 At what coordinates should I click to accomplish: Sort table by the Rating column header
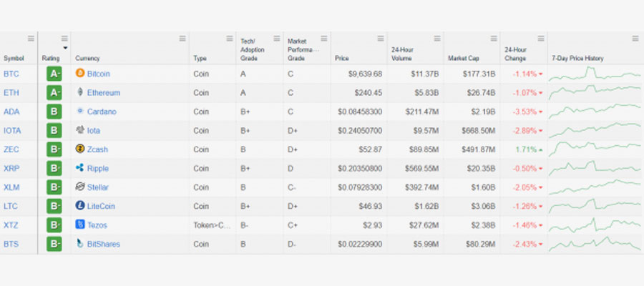pyautogui.click(x=50, y=58)
